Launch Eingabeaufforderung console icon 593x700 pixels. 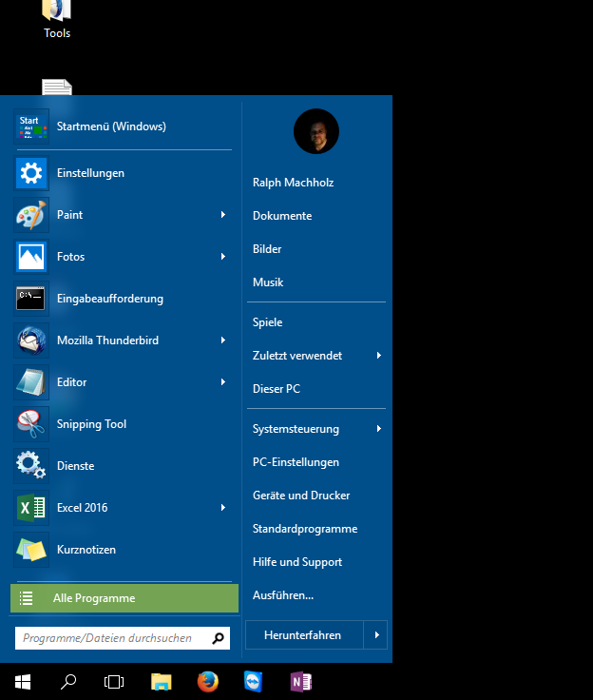click(x=31, y=299)
